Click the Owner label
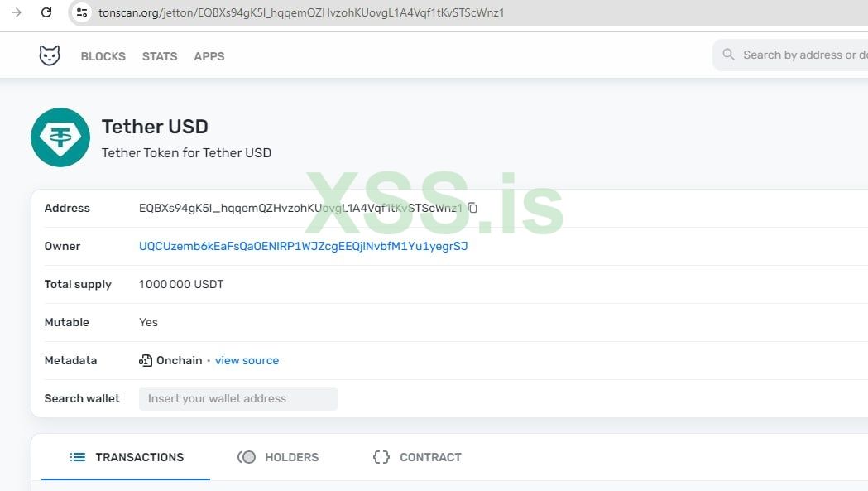 [x=63, y=246]
